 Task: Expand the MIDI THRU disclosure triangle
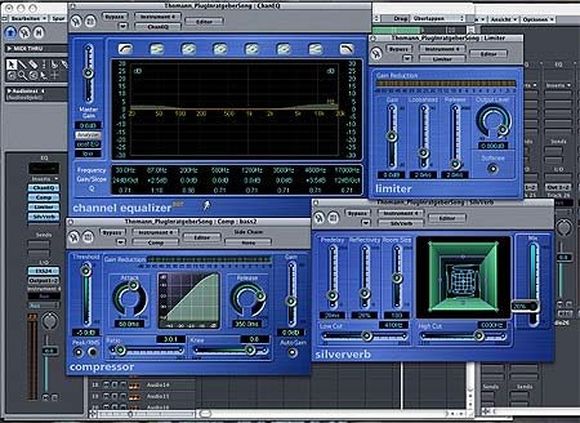pyautogui.click(x=9, y=48)
